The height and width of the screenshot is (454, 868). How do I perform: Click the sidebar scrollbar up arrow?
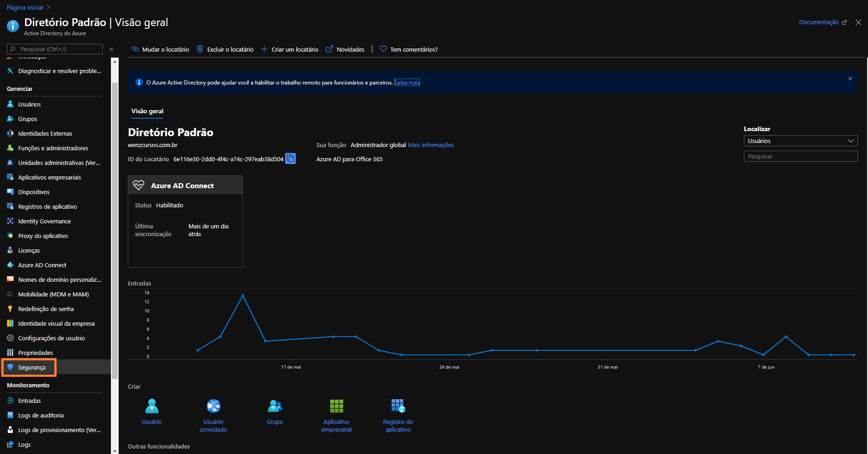tap(115, 61)
